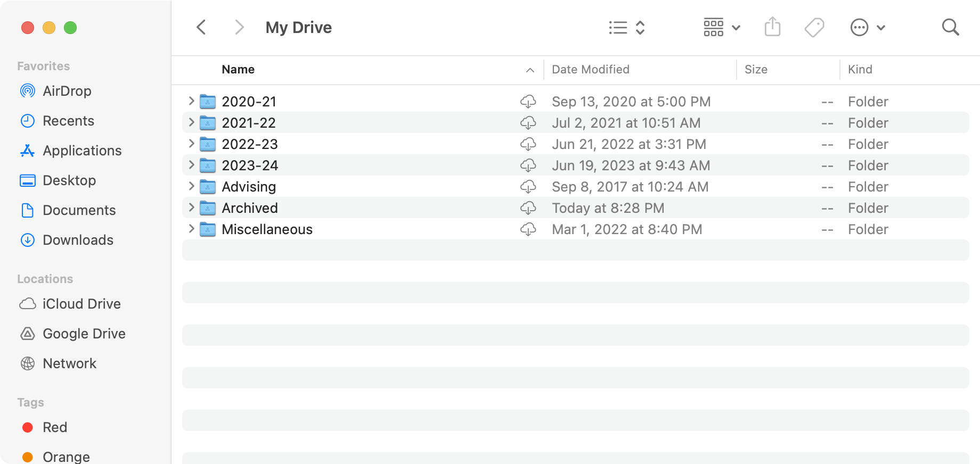Click the Share toolbar icon
This screenshot has width=980, height=464.
click(772, 27)
